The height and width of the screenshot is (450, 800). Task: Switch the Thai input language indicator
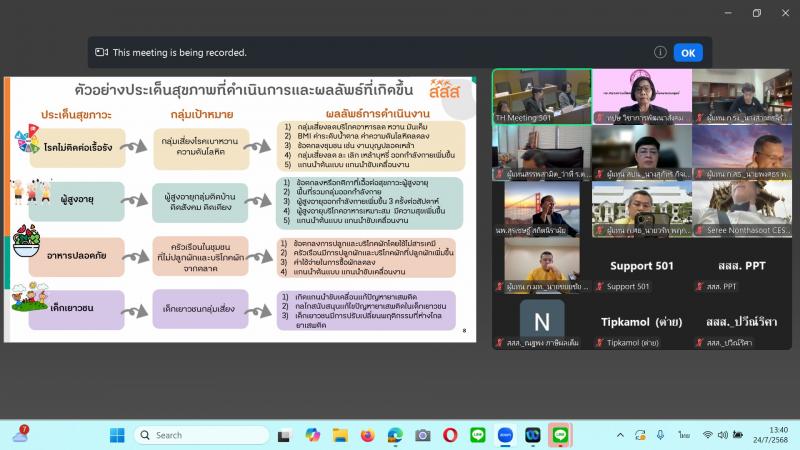(684, 435)
